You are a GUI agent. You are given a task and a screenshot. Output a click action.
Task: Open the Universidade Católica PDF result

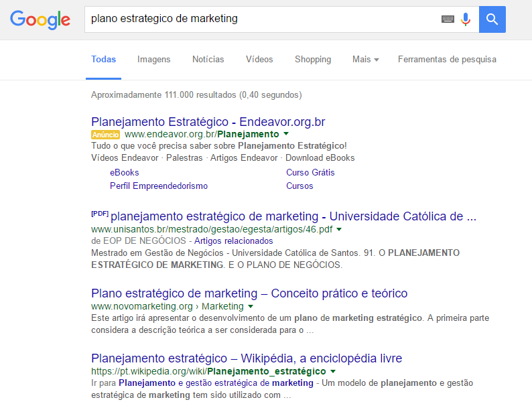(293, 216)
